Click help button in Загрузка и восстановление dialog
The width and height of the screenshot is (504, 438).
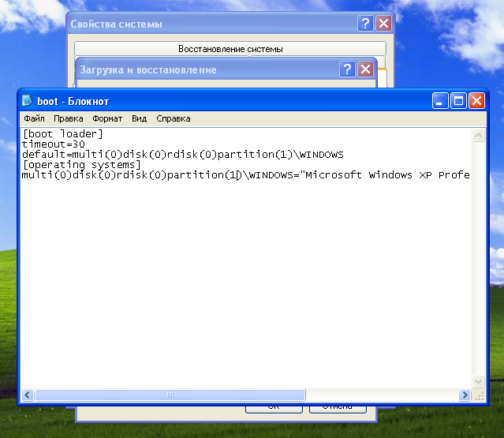point(347,69)
